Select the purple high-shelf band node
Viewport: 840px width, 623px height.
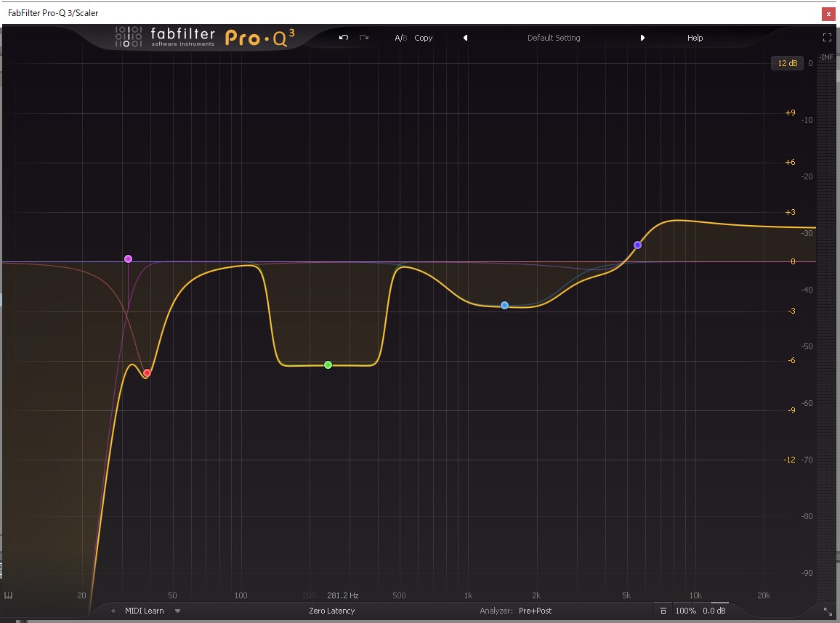click(x=637, y=245)
